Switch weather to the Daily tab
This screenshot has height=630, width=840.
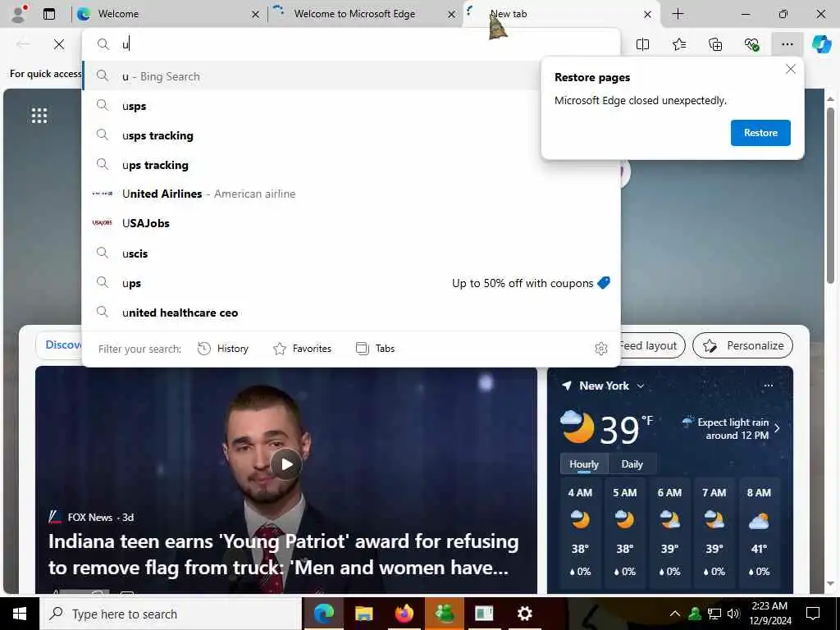632,464
